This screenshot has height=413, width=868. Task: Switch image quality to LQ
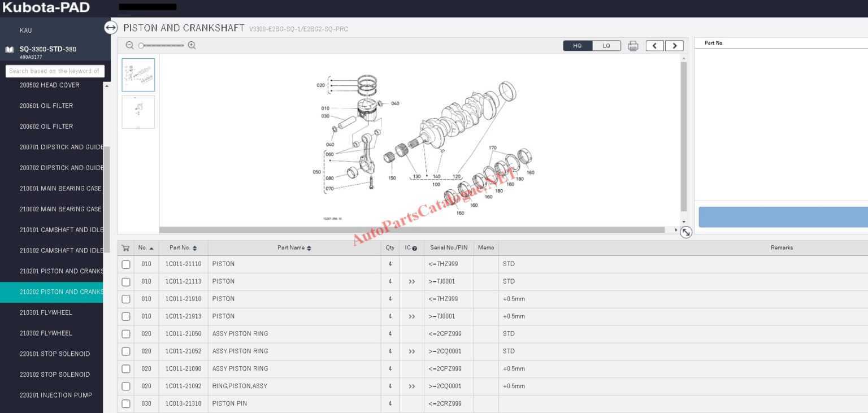[x=606, y=45]
